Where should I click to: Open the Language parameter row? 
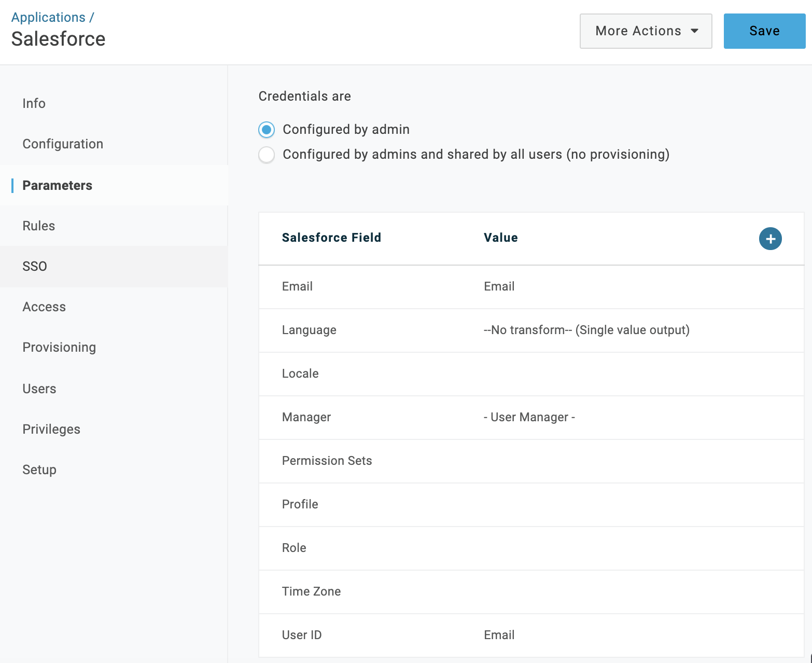point(531,330)
